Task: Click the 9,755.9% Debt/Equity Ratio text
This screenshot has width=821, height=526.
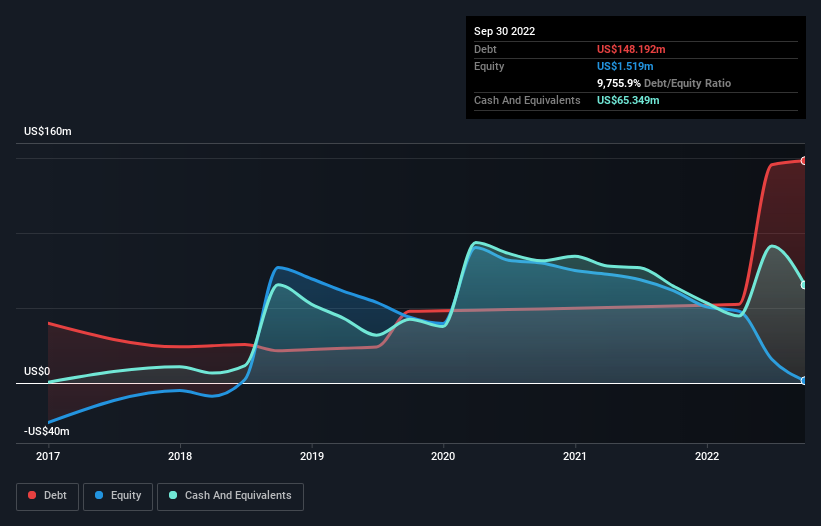Action: [664, 83]
